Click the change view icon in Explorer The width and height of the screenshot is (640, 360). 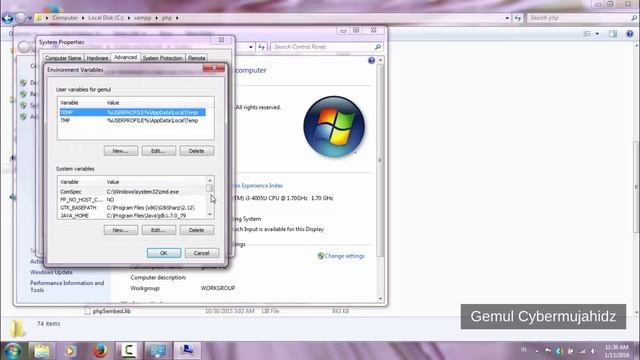click(587, 34)
